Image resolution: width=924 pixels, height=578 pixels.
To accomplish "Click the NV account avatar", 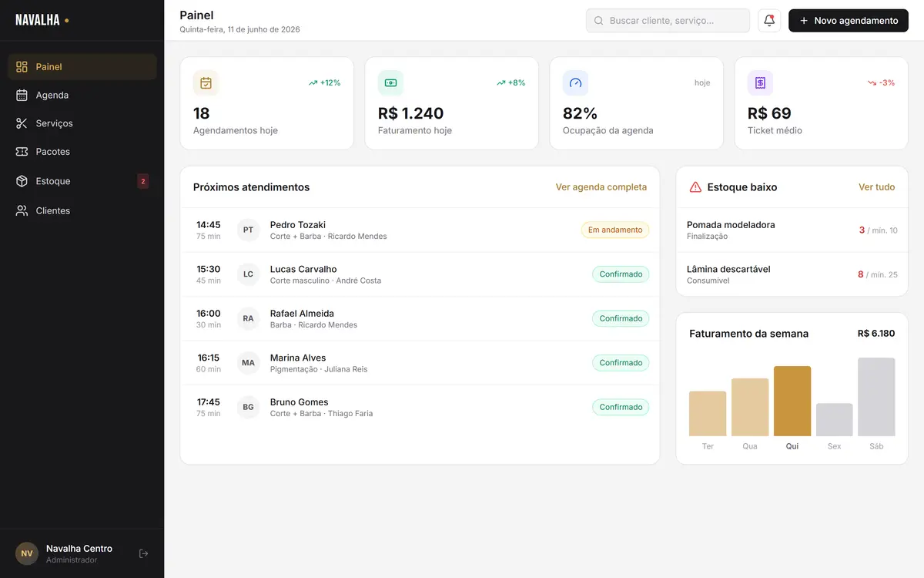I will 27,553.
